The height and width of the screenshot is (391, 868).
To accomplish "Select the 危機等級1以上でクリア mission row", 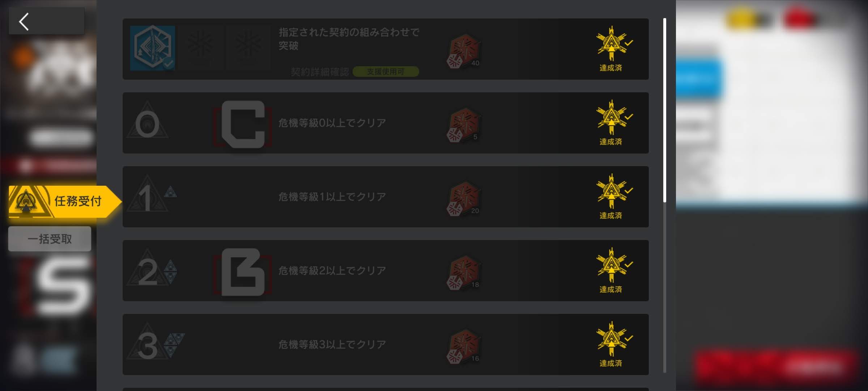I will pyautogui.click(x=386, y=197).
